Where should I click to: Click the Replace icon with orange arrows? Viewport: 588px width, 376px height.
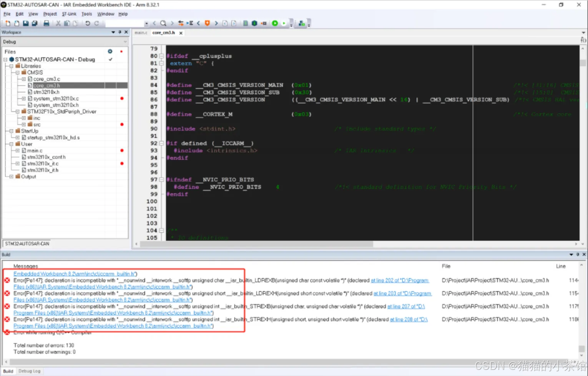pyautogui.click(x=181, y=23)
